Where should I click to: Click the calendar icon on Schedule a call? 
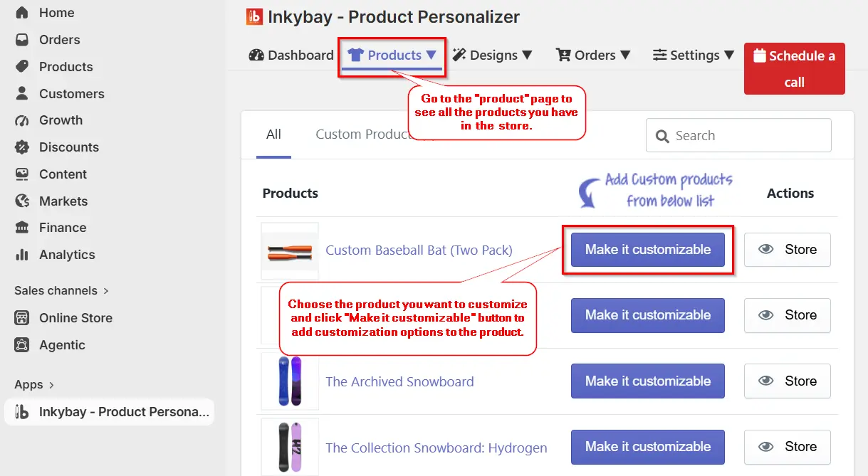click(x=760, y=55)
